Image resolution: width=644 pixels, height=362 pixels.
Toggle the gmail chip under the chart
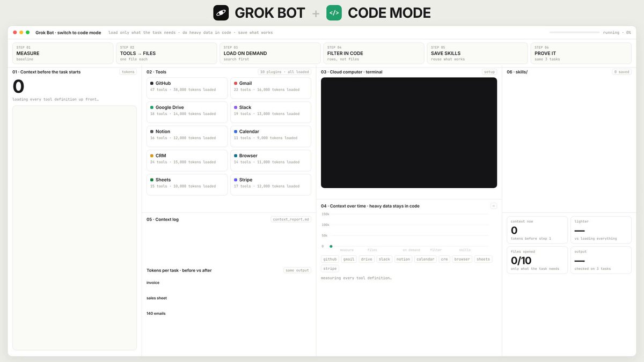point(349,259)
